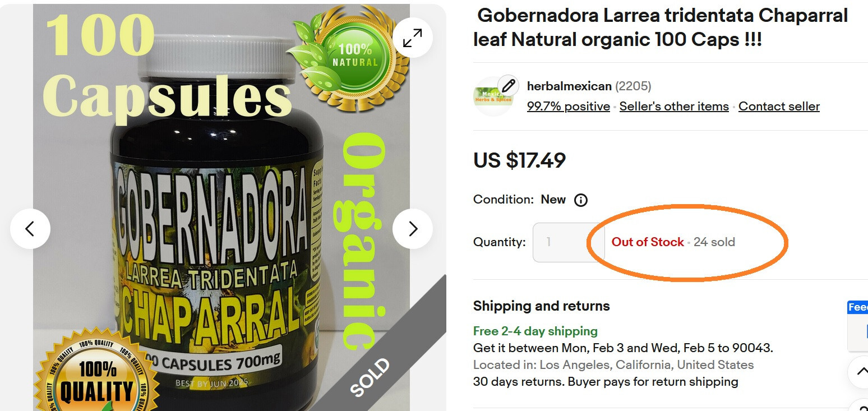
Task: Open the Condition info icon
Action: pos(581,200)
